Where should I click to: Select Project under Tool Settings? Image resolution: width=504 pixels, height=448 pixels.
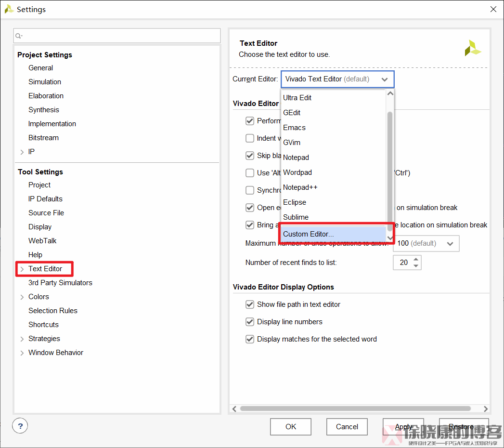[x=39, y=185]
